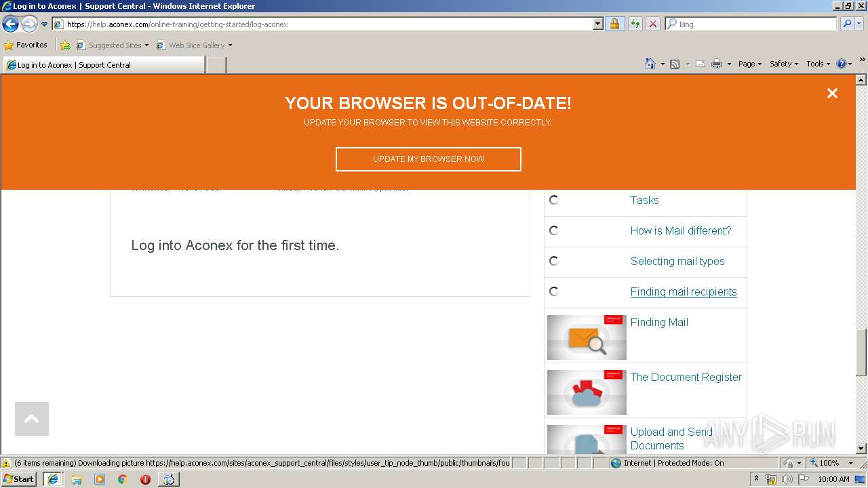Click the Finding Mail thumbnail image
This screenshot has width=868, height=488.
pos(587,338)
